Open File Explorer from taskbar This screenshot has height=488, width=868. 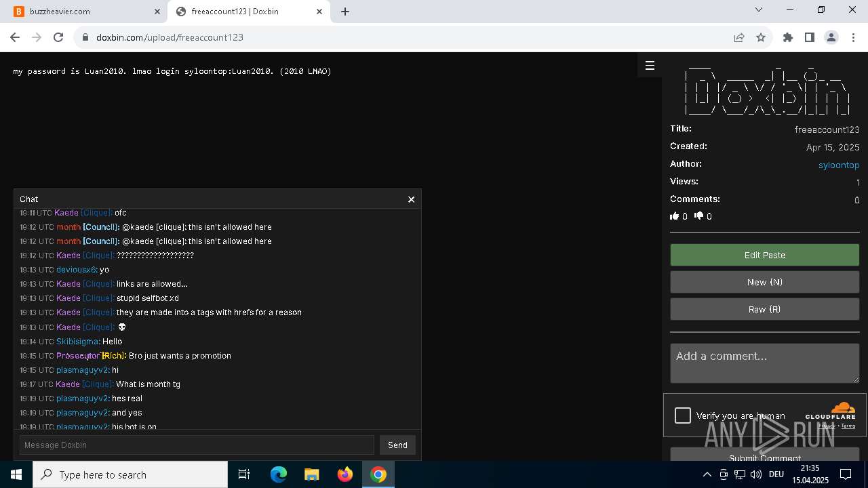[312, 474]
